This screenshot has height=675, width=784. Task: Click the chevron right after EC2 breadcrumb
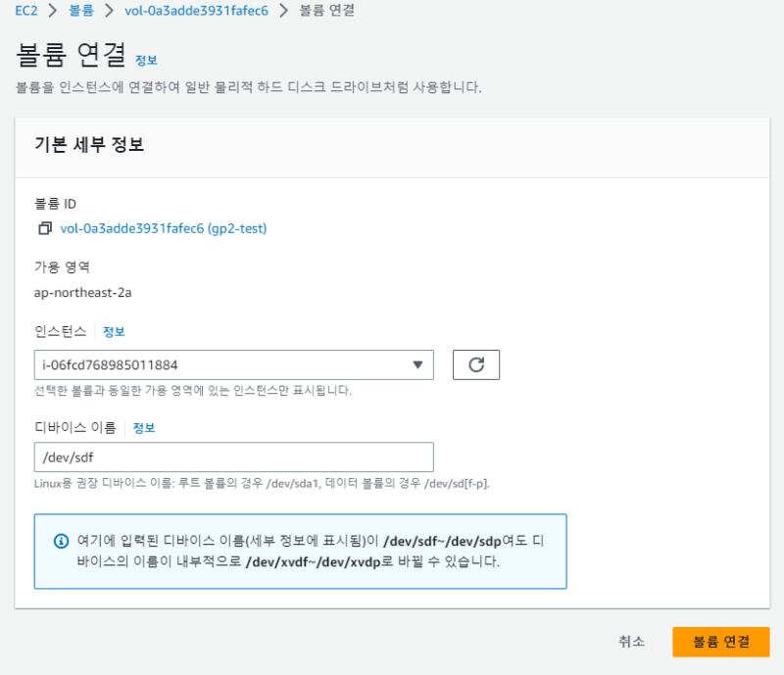pyautogui.click(x=53, y=11)
